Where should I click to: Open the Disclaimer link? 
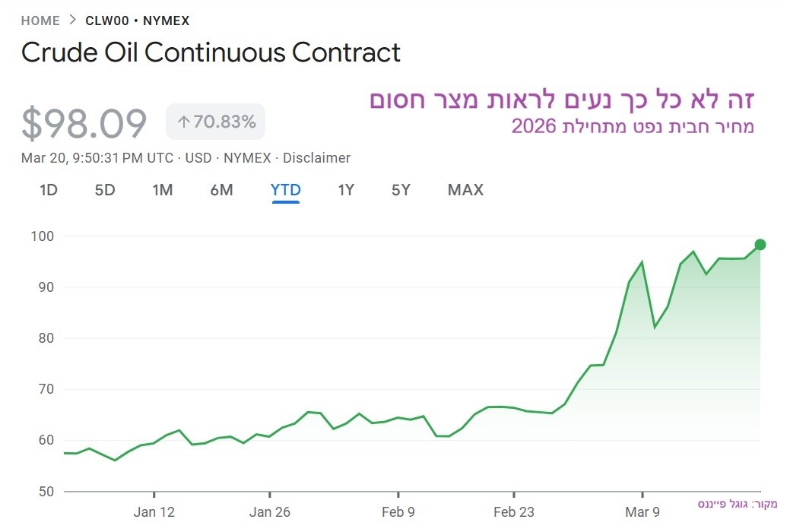pos(317,158)
